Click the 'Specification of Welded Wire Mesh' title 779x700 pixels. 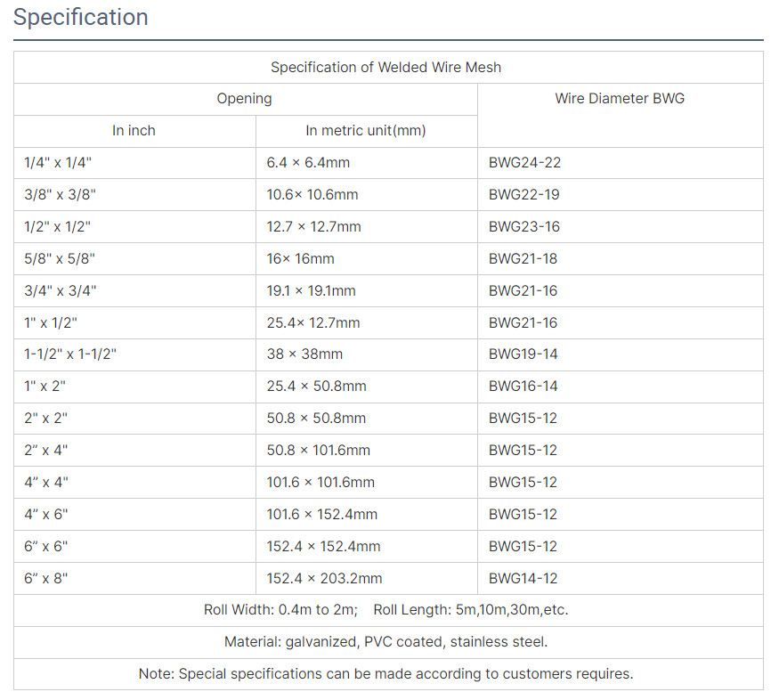(385, 67)
